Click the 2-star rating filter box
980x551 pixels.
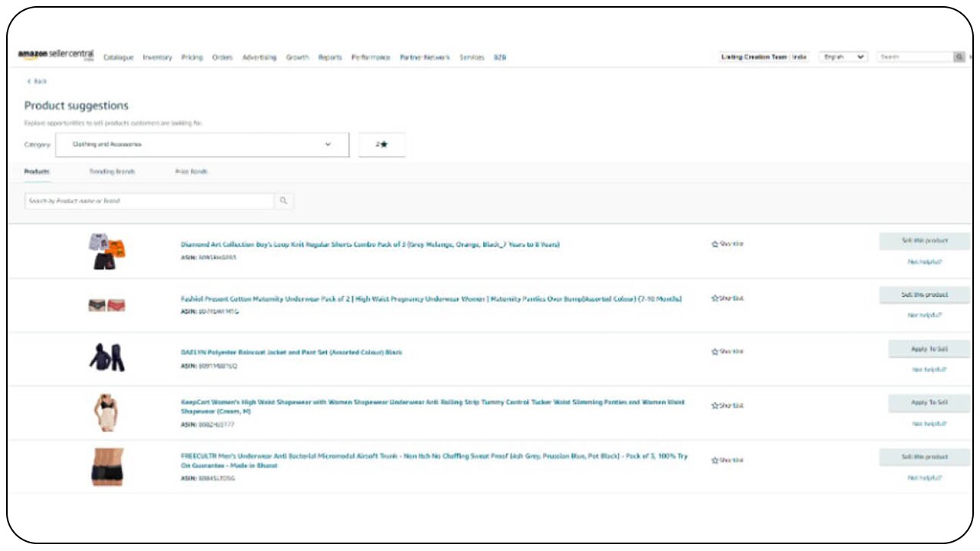pos(381,145)
